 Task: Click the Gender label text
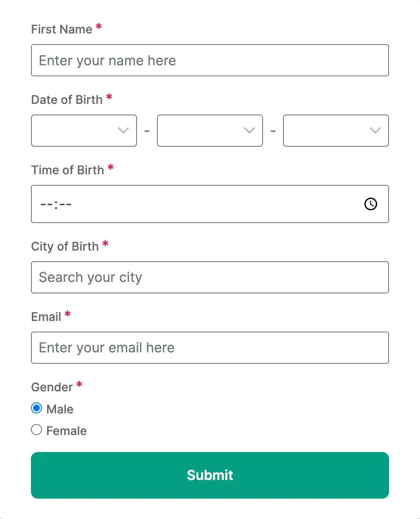(x=52, y=387)
